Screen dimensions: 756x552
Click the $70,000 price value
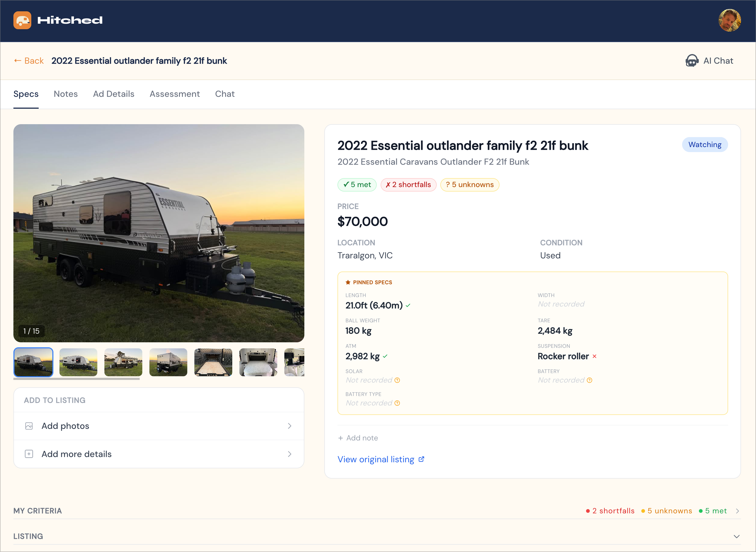[363, 222]
